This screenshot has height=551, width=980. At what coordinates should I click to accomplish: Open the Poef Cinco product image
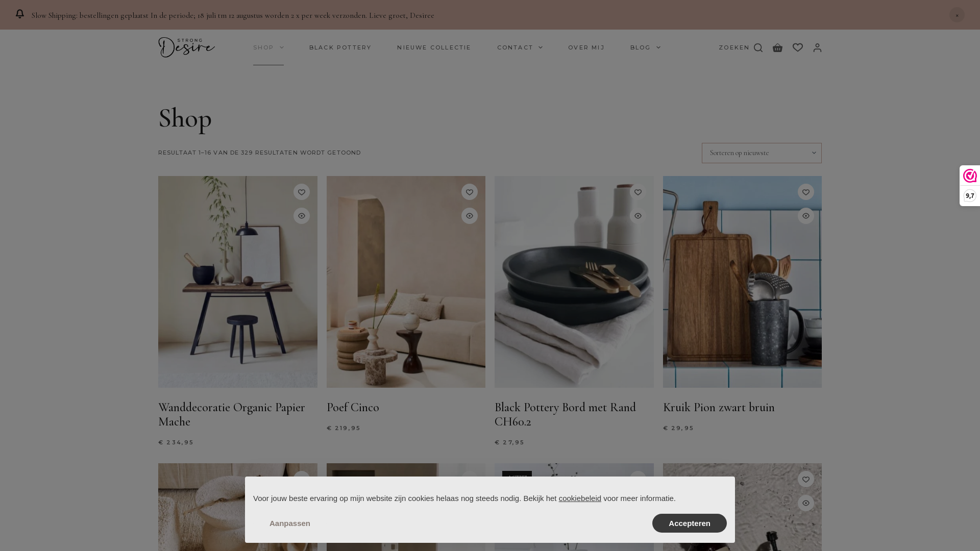(x=406, y=282)
